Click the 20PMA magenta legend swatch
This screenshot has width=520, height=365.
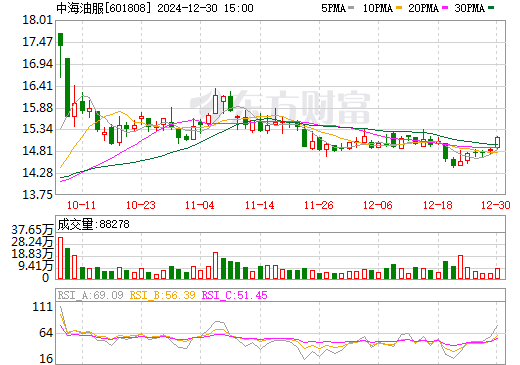click(445, 8)
